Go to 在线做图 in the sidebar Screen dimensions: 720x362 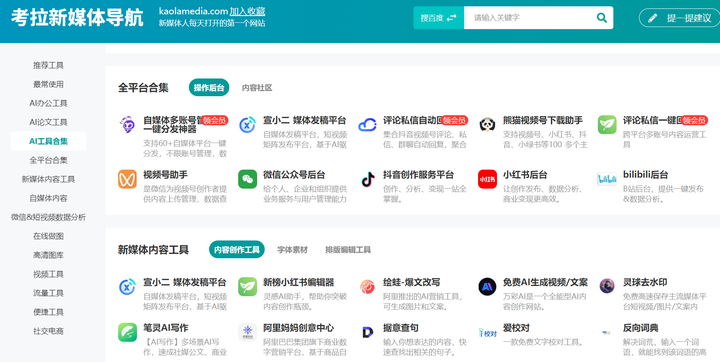click(x=48, y=236)
